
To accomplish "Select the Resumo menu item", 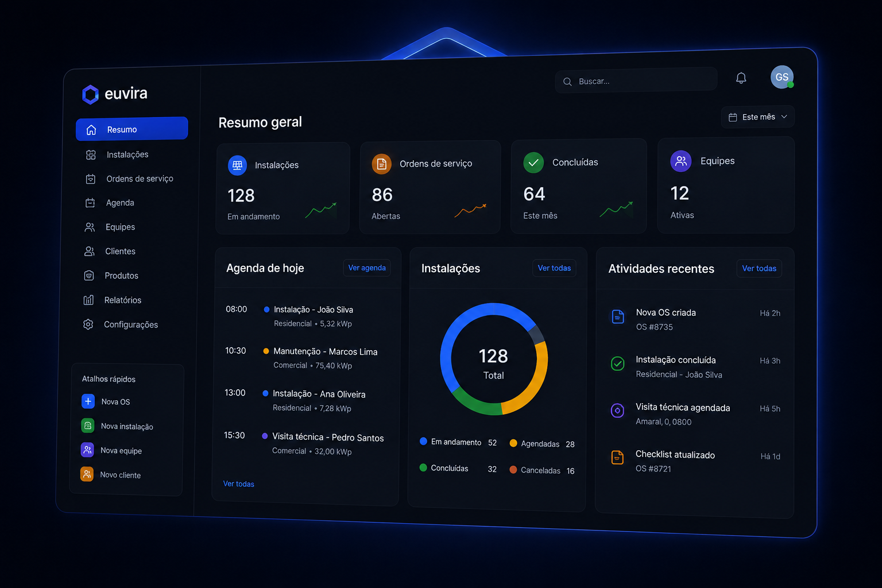I will 132,129.
